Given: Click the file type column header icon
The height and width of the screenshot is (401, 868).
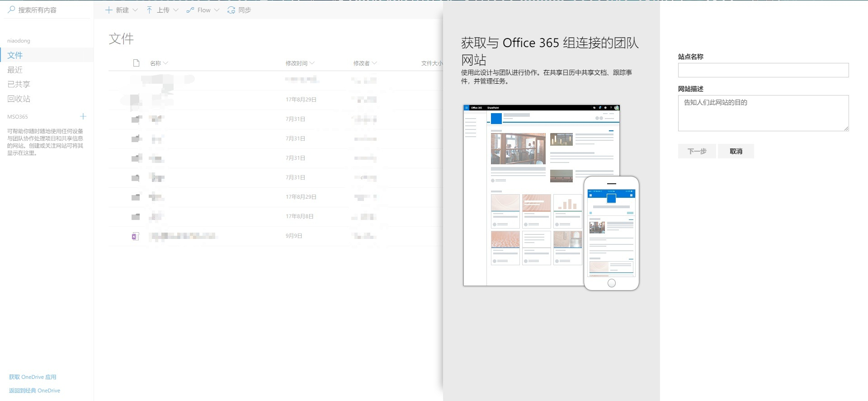Looking at the screenshot, I should tap(136, 63).
